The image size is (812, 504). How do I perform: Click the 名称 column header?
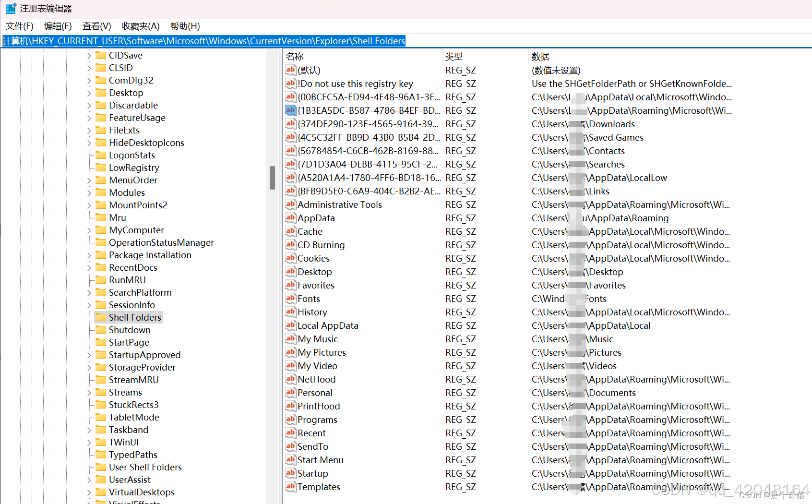(362, 57)
